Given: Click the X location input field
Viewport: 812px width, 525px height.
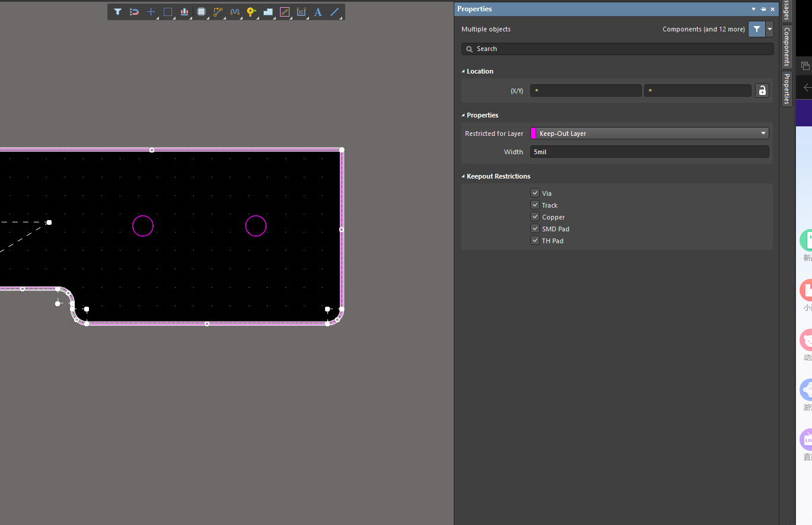Looking at the screenshot, I should (x=586, y=91).
